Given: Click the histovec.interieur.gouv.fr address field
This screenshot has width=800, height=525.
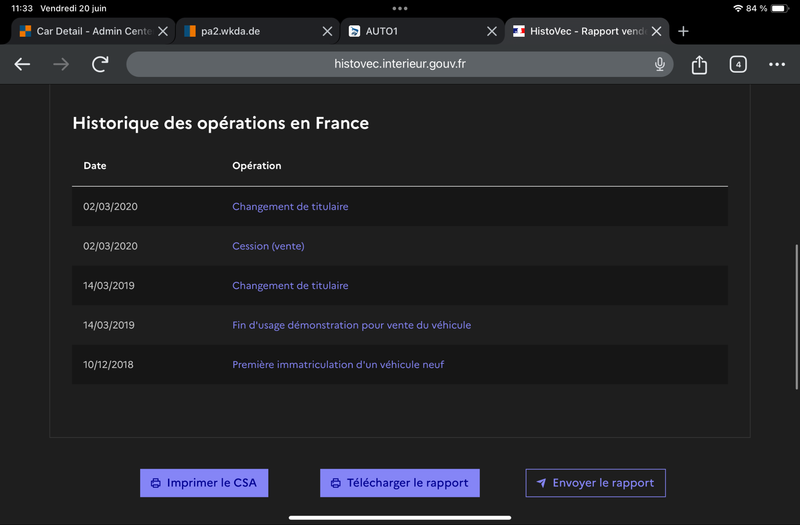Looking at the screenshot, I should [x=399, y=64].
